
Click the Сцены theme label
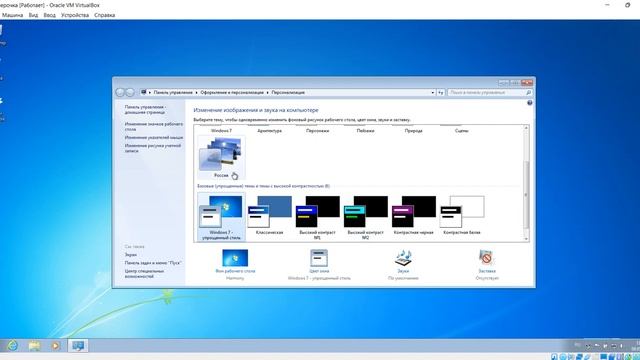point(462,131)
